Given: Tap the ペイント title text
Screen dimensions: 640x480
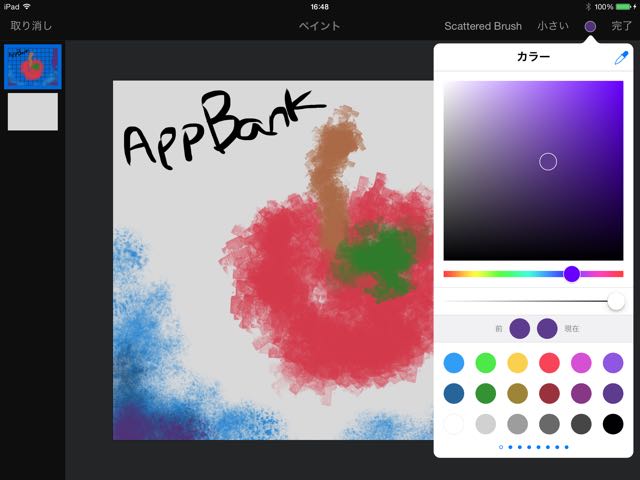Looking at the screenshot, I should click(x=319, y=26).
